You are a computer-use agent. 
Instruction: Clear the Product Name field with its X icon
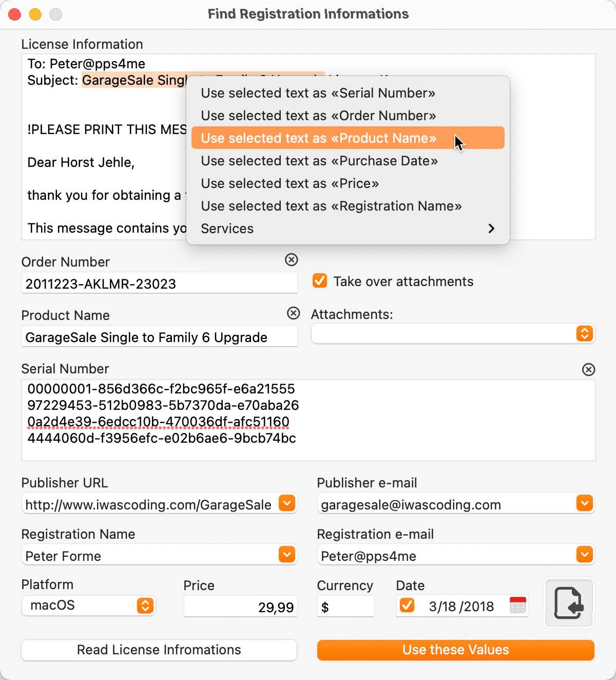point(294,313)
